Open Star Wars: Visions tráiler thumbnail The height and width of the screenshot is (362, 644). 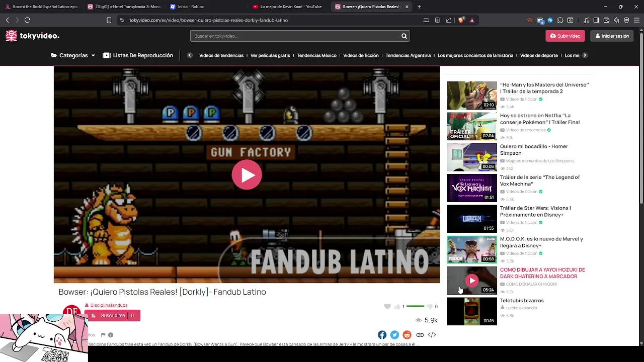[x=471, y=218]
